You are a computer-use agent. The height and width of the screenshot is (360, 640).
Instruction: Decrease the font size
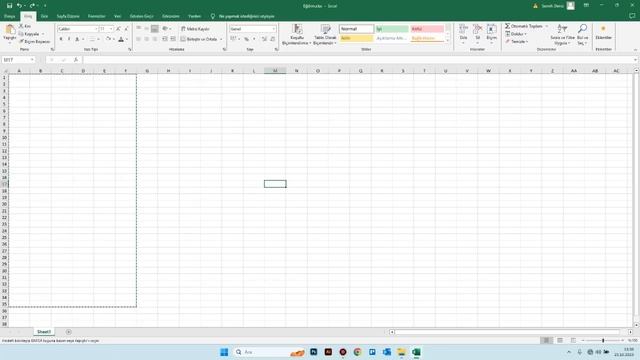point(126,29)
